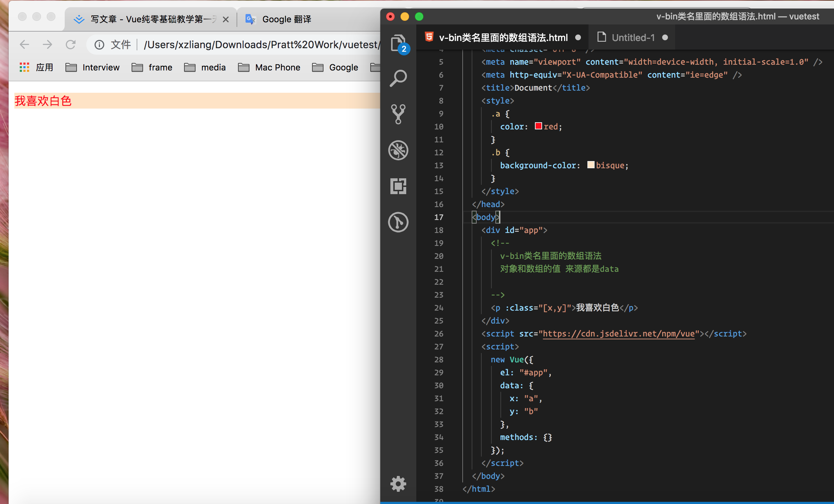Switch to the Untitled-1 editor tab
The width and height of the screenshot is (834, 504).
point(633,37)
